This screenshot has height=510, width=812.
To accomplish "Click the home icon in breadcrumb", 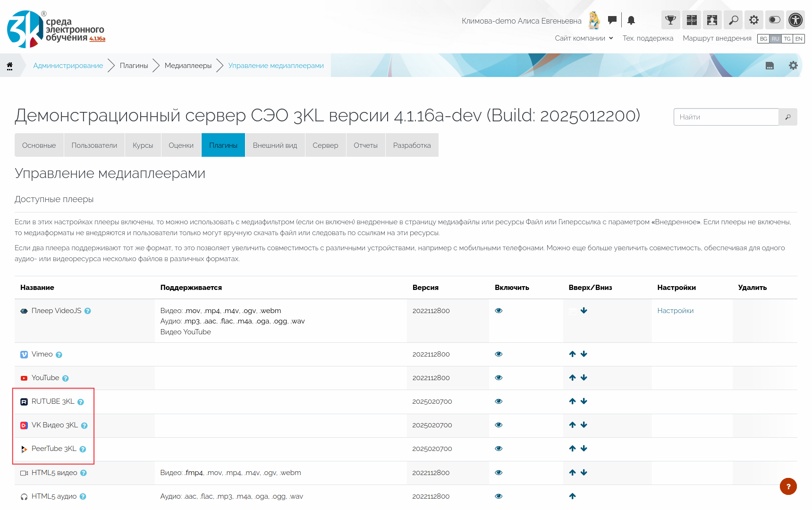I will [x=9, y=66].
